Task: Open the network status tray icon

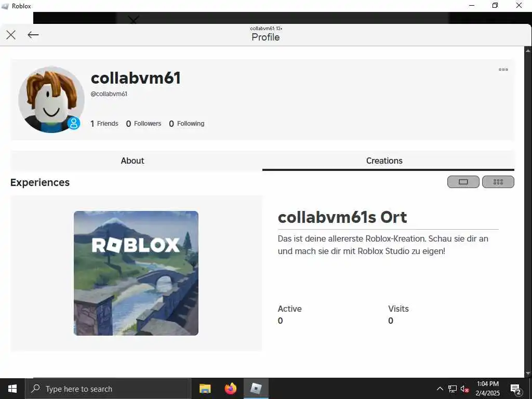Action: coord(453,389)
